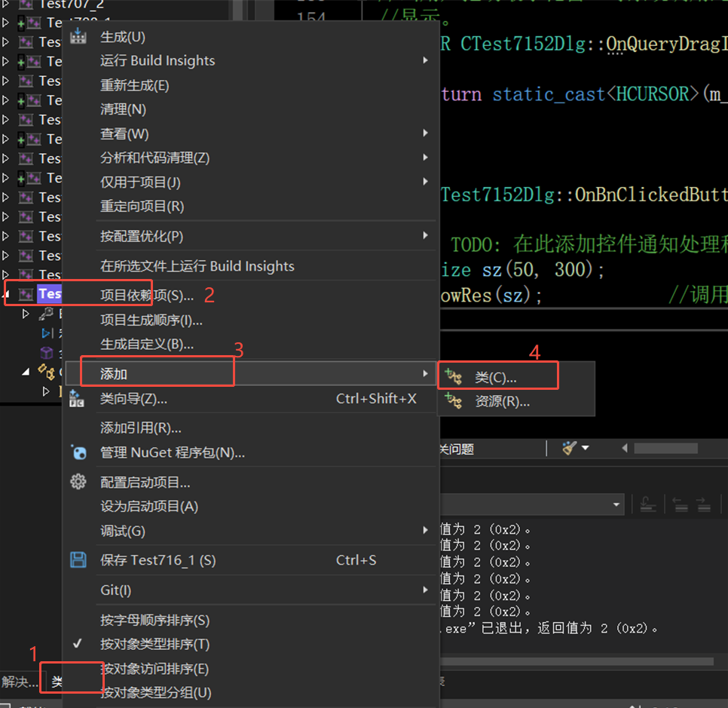The height and width of the screenshot is (708, 728).
Task: Expand the wrench-icon child node under the project
Action: coord(26,314)
